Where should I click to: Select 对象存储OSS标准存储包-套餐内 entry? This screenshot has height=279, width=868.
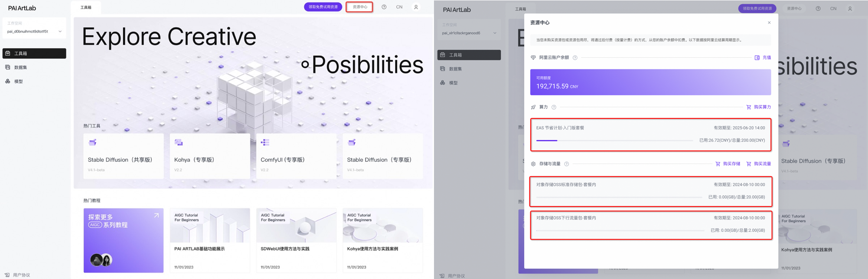click(x=650, y=191)
